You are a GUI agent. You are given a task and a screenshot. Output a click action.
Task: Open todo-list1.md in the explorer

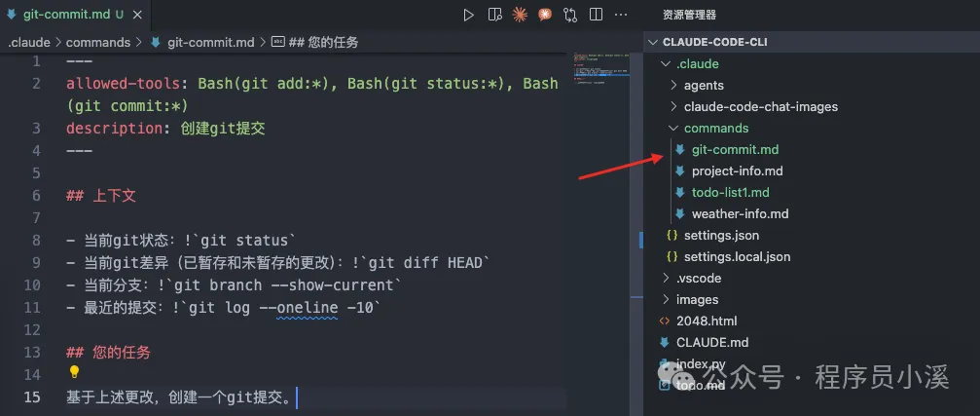730,192
